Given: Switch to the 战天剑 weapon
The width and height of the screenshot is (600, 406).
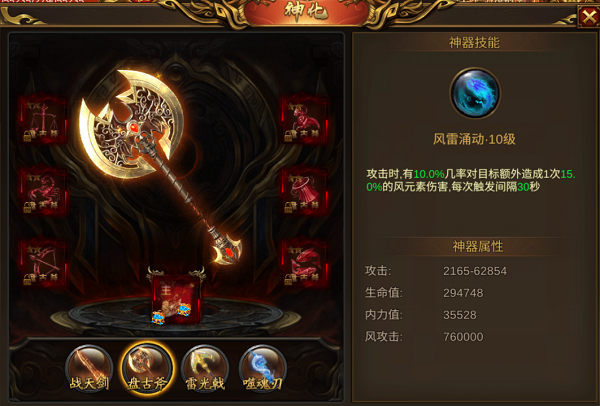Looking at the screenshot, I should [x=89, y=369].
